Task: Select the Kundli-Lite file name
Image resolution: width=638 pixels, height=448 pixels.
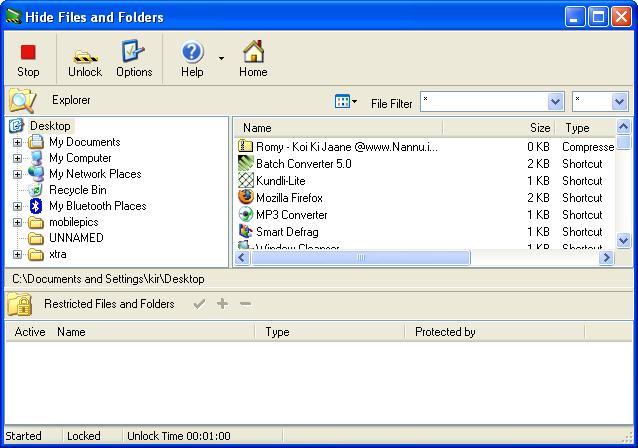Action: pos(280,181)
